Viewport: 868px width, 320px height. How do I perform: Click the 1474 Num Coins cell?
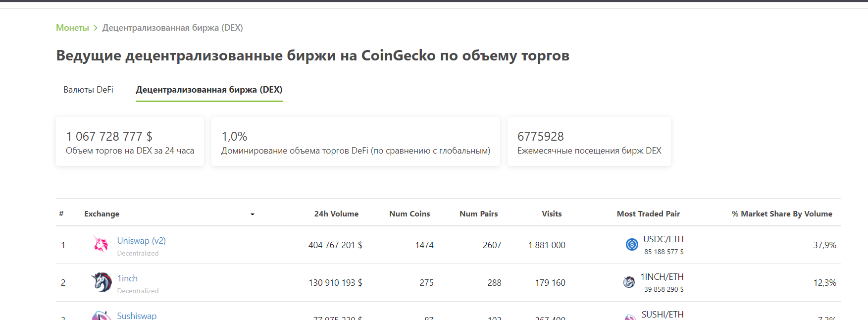(x=424, y=245)
